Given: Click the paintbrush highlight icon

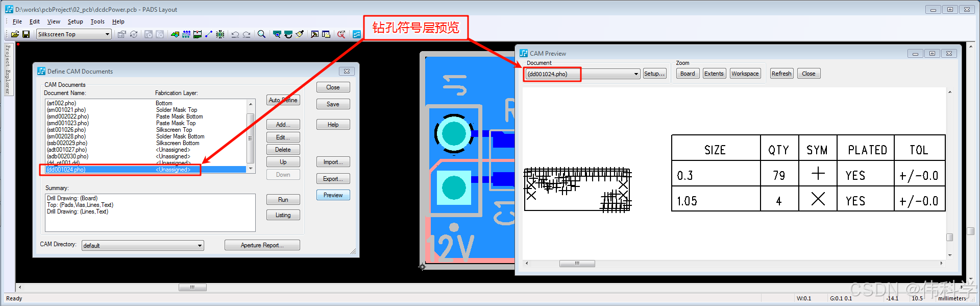Looking at the screenshot, I should [300, 34].
